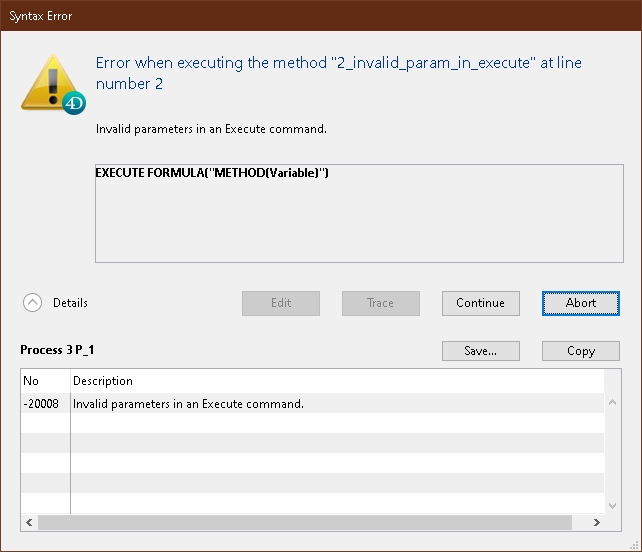Collapse the Details section with chevron

coord(33,303)
